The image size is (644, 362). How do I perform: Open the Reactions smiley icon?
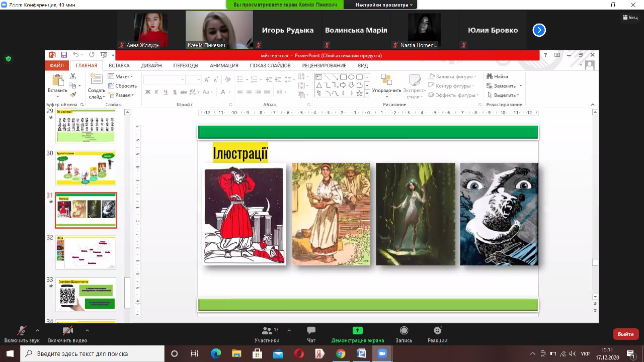coord(438,331)
